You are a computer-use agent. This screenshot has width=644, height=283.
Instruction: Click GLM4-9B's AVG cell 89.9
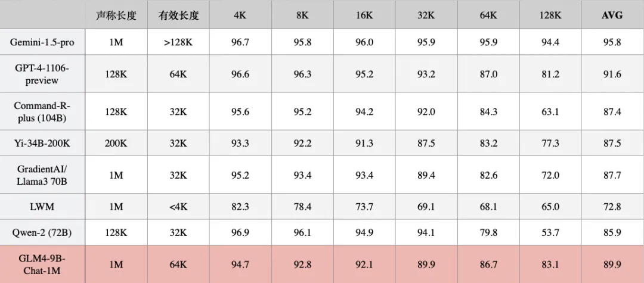coord(612,265)
